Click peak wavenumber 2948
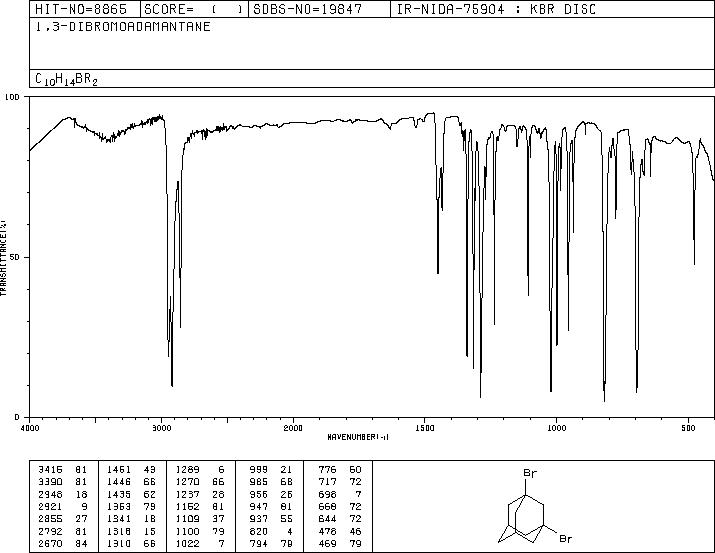 [x=51, y=494]
